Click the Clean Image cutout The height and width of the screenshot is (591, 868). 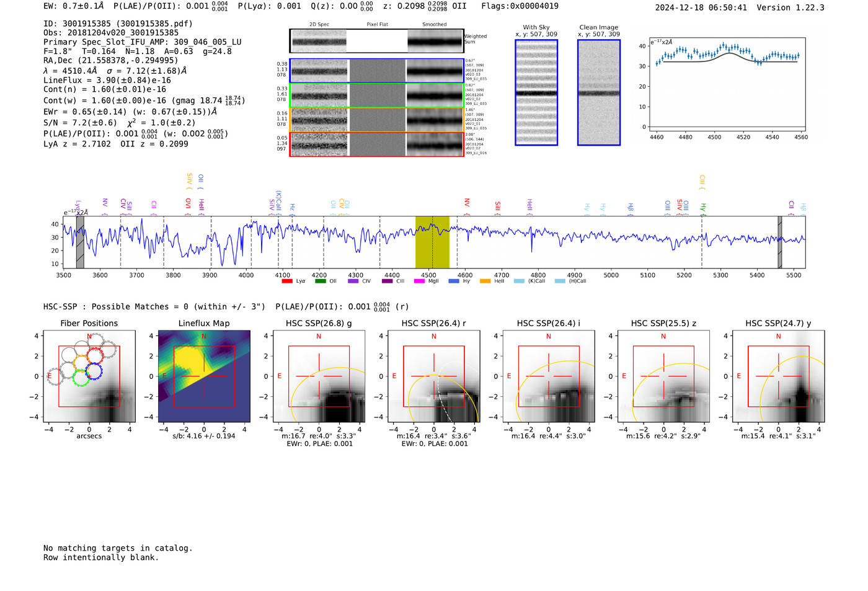pos(599,92)
